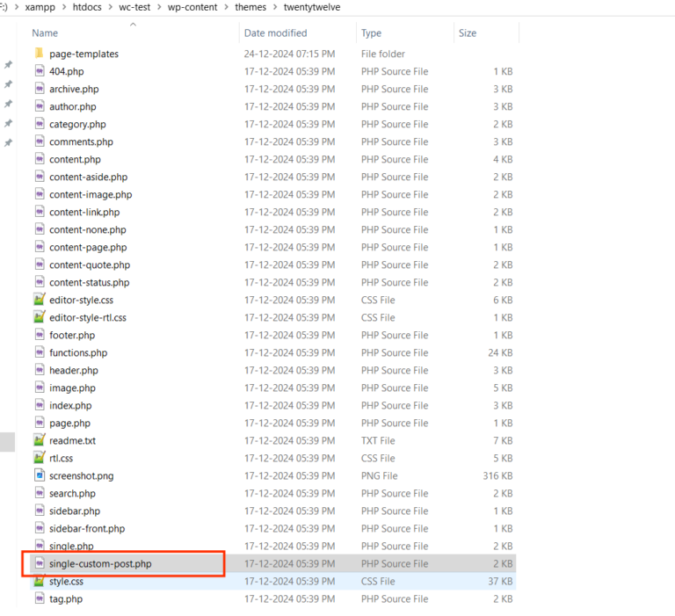The width and height of the screenshot is (675, 616).
Task: Click the rtl.css file icon
Action: click(39, 458)
